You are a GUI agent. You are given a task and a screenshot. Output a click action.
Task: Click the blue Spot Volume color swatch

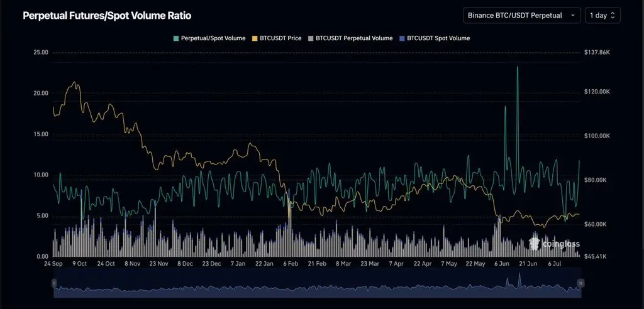click(402, 38)
